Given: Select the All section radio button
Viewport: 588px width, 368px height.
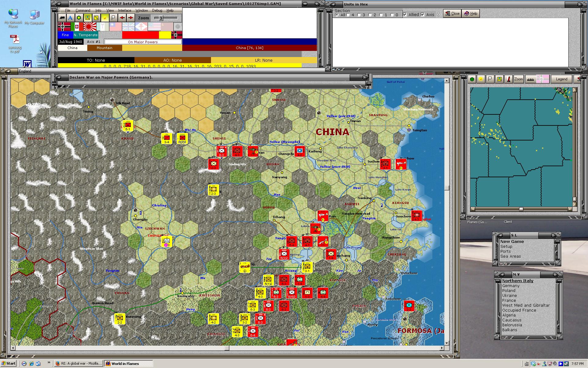Looking at the screenshot, I should coord(337,15).
